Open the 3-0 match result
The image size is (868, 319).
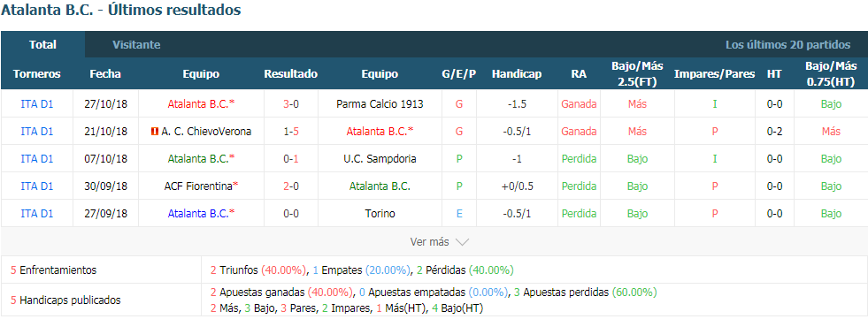(290, 104)
